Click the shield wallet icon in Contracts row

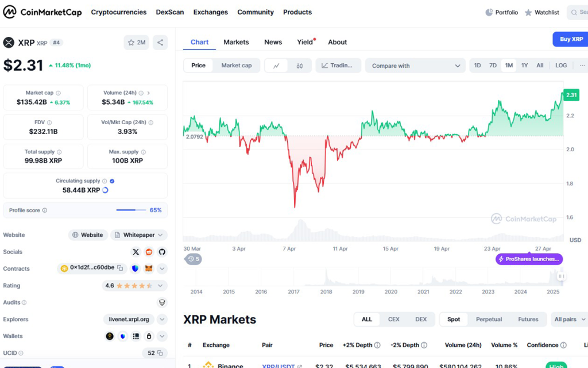tap(136, 269)
